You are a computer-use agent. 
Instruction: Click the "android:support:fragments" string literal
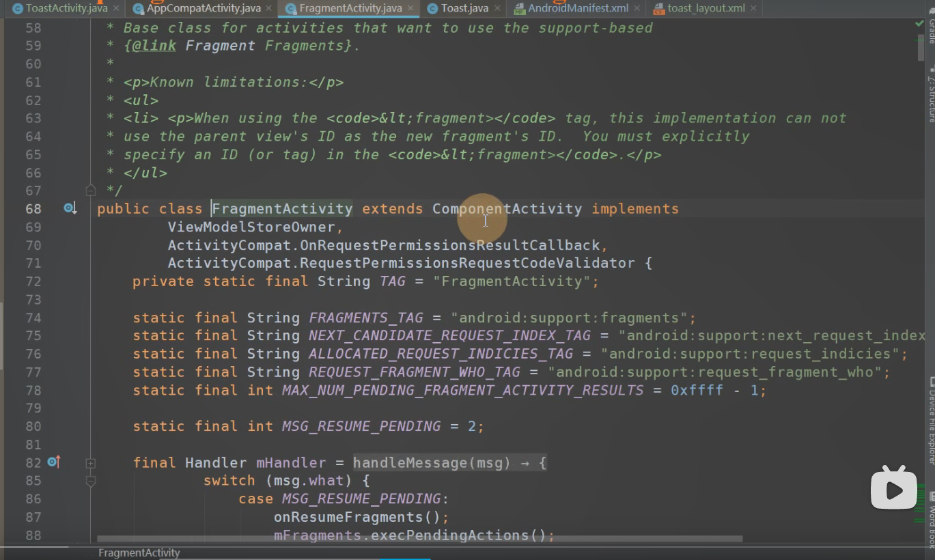coord(570,318)
